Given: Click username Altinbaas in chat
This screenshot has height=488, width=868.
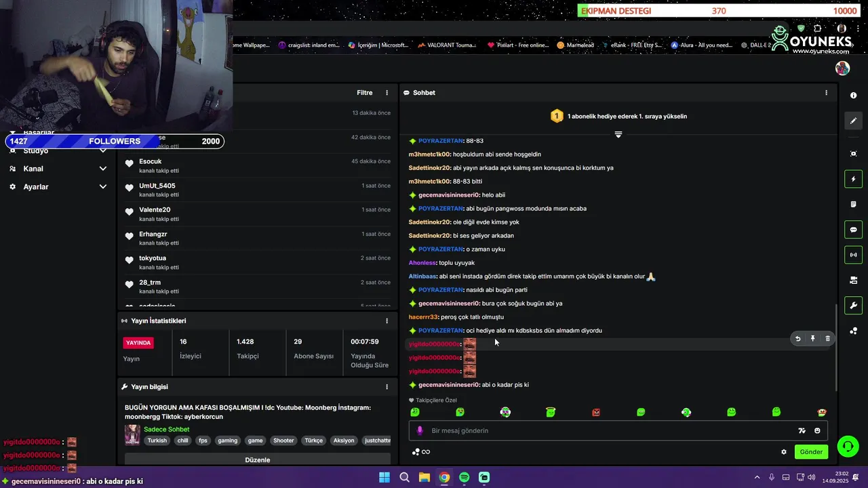Looking at the screenshot, I should (422, 277).
